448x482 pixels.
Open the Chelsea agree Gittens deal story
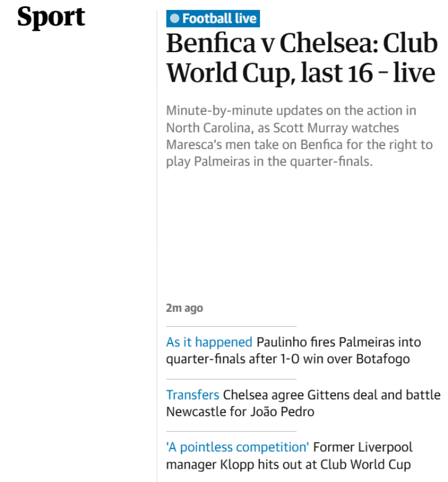pos(332,395)
